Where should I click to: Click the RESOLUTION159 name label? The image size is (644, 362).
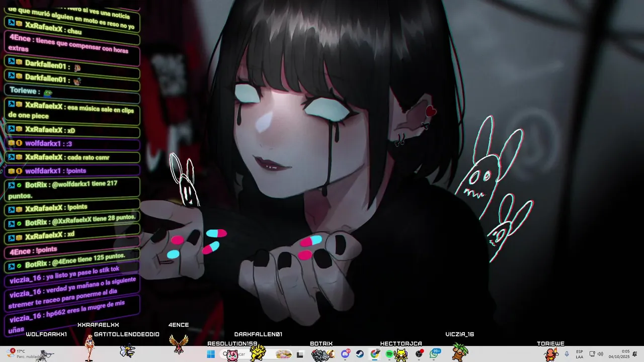[232, 344]
